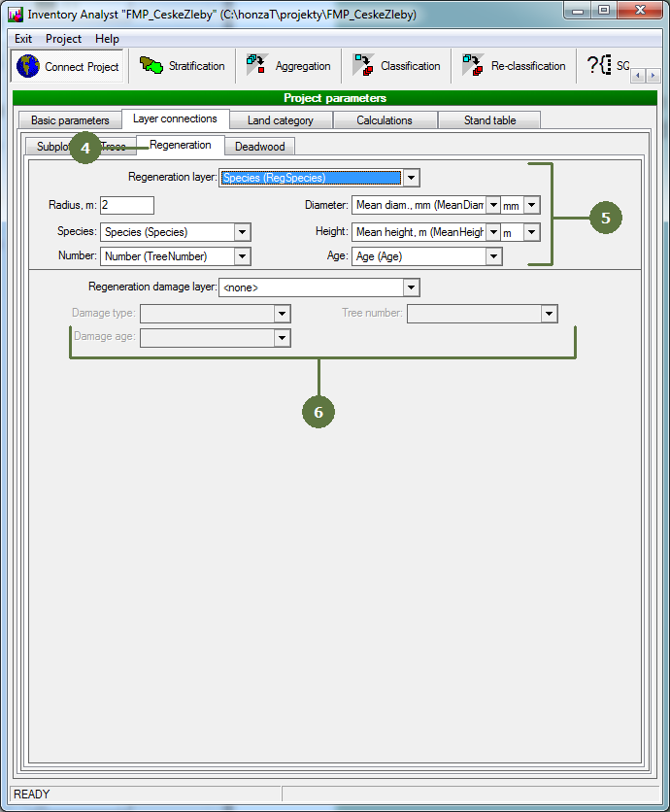This screenshot has width=670, height=812.
Task: Select the Stratification toolbar icon
Action: (x=151, y=66)
